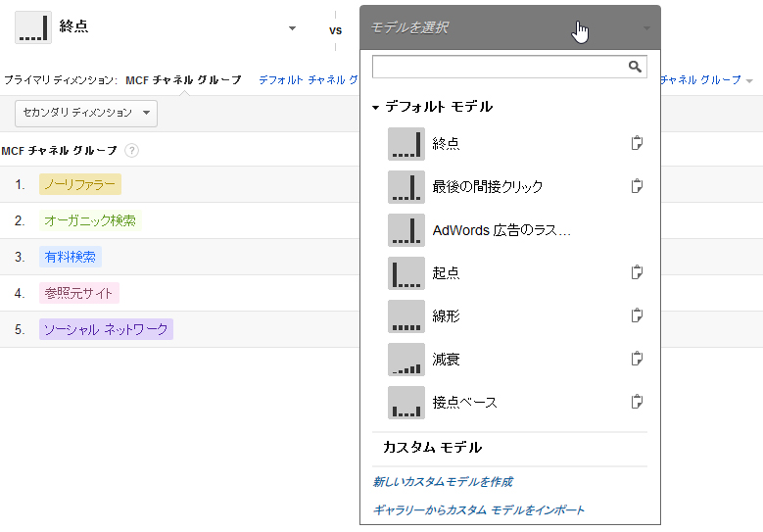Image resolution: width=763 pixels, height=532 pixels.
Task: Click the 起点 model bar icon
Action: [406, 273]
